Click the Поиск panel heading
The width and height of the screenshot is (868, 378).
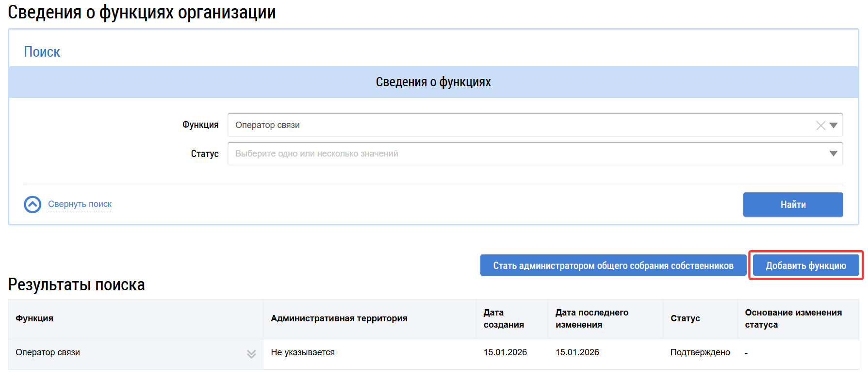click(42, 52)
